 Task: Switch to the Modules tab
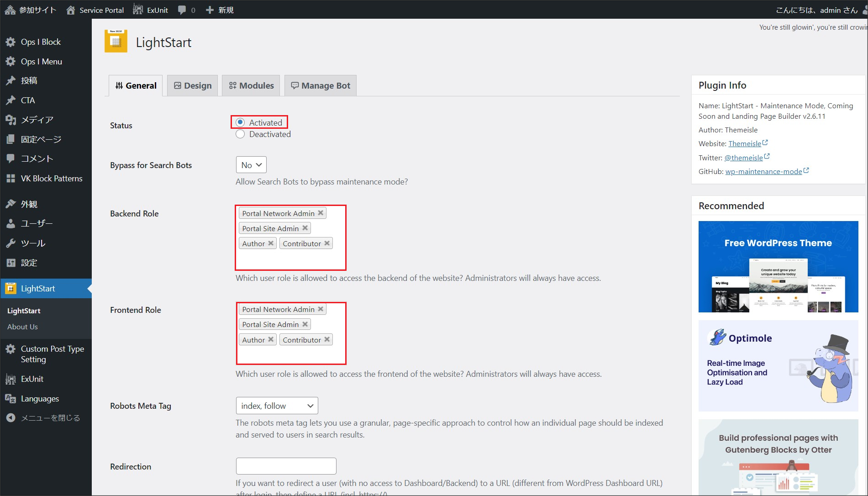tap(251, 85)
